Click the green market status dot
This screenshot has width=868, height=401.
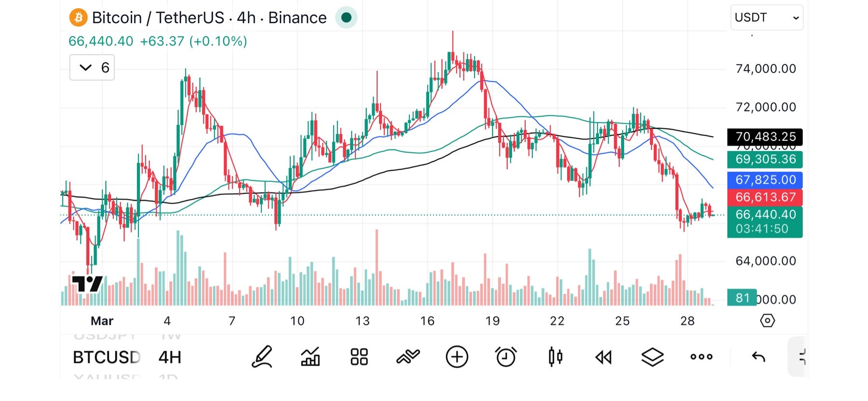[x=346, y=18]
